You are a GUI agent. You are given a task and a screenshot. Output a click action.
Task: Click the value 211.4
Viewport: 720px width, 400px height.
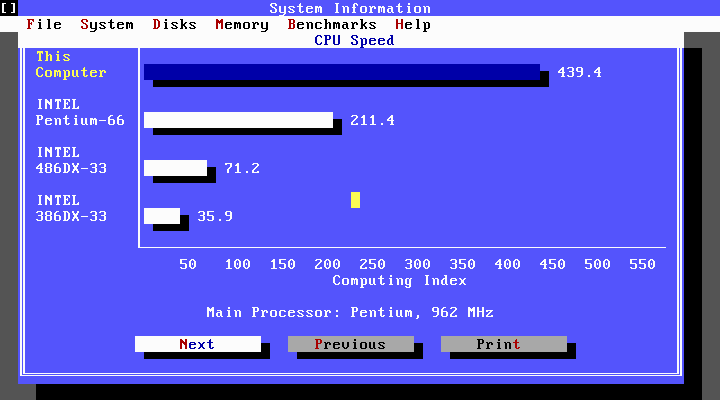click(x=372, y=120)
